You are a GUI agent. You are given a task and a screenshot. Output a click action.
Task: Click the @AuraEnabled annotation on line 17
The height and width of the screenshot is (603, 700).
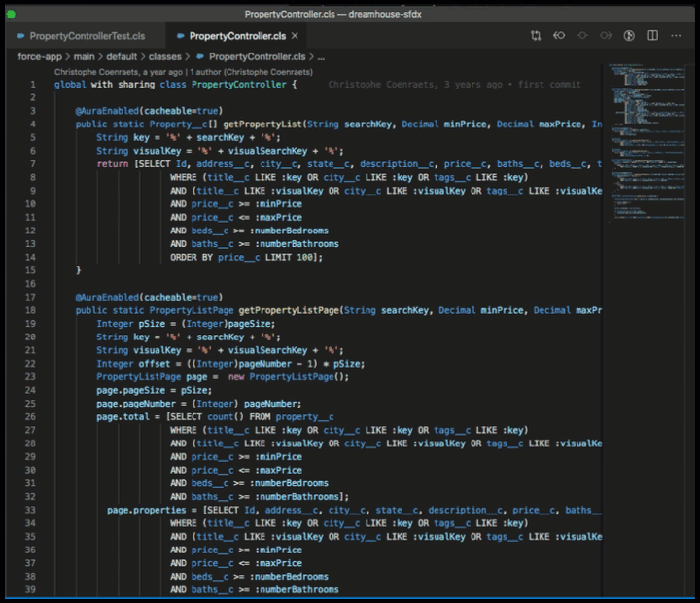(x=107, y=297)
